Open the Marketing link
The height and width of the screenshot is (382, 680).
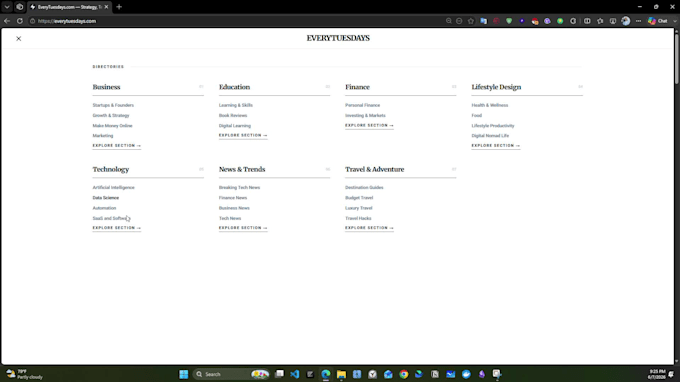102,136
